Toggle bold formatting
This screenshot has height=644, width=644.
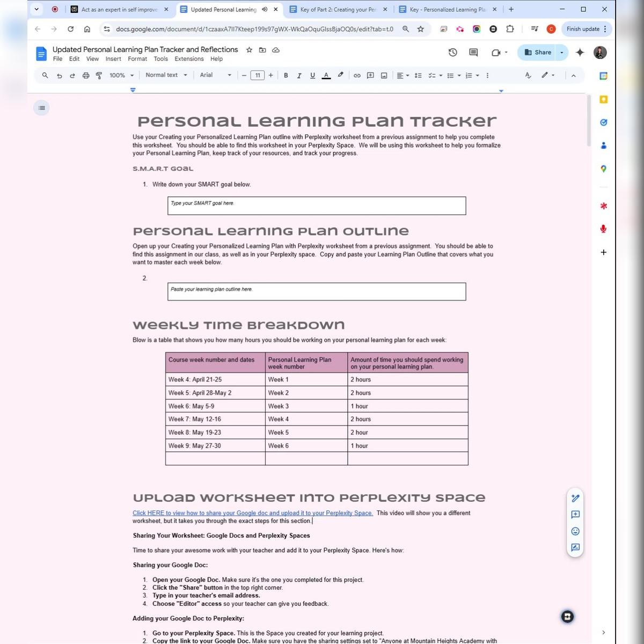click(x=286, y=76)
